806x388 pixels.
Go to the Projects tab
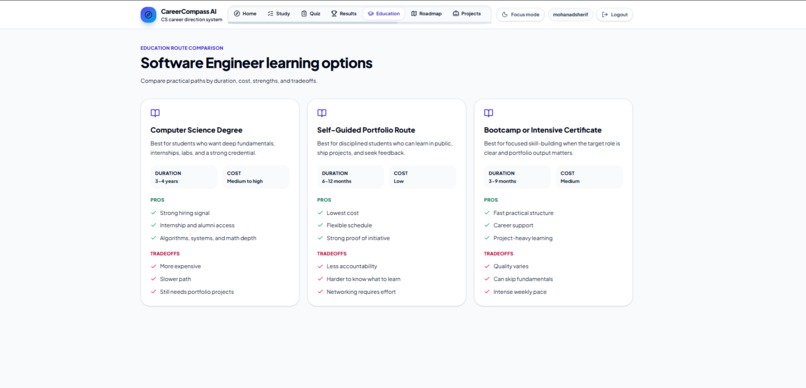[x=466, y=14]
